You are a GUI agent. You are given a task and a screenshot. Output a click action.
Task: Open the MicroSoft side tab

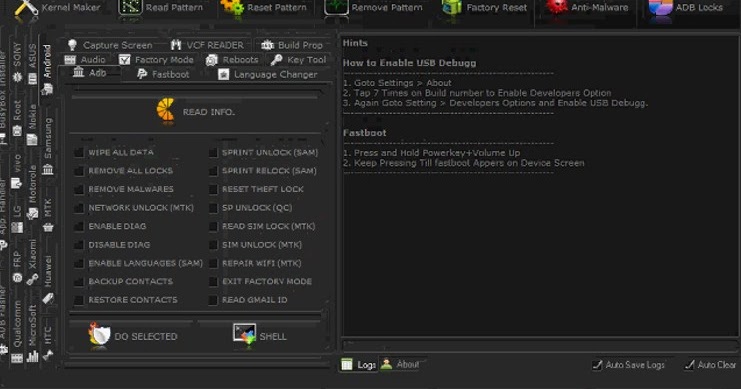point(32,333)
